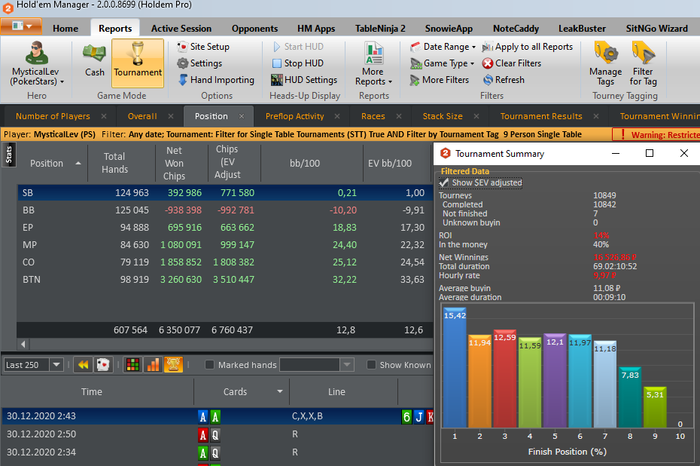Close the Number of Players tab

(104, 116)
